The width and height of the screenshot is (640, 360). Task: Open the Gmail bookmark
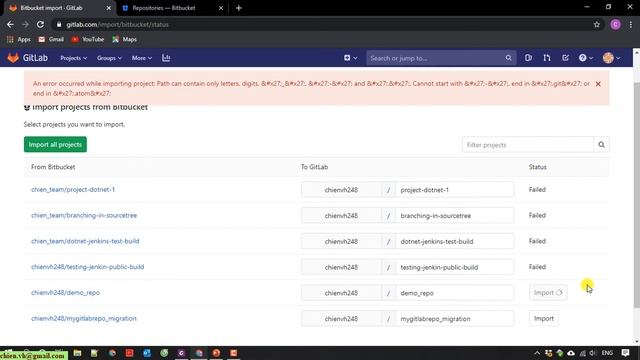click(x=51, y=39)
